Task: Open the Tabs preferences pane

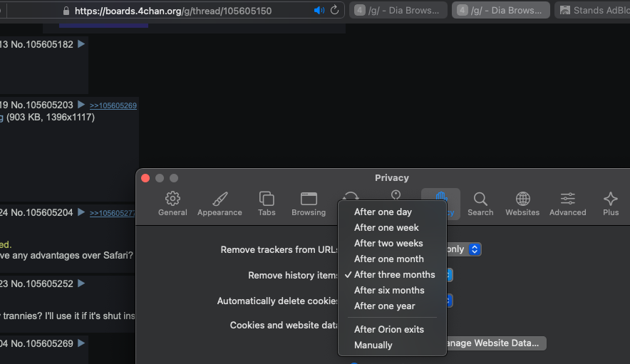Action: click(x=267, y=204)
